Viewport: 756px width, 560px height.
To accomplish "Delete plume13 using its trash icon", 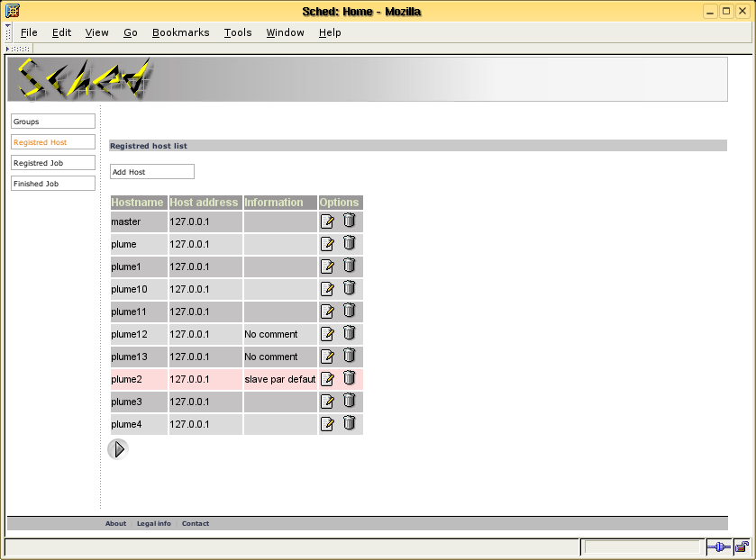I will [350, 356].
